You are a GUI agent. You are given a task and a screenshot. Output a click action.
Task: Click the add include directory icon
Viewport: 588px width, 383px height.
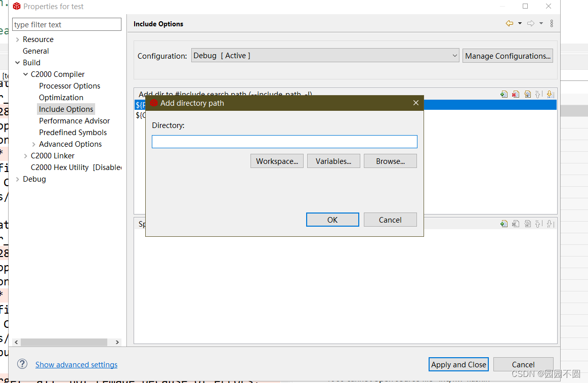pyautogui.click(x=503, y=94)
